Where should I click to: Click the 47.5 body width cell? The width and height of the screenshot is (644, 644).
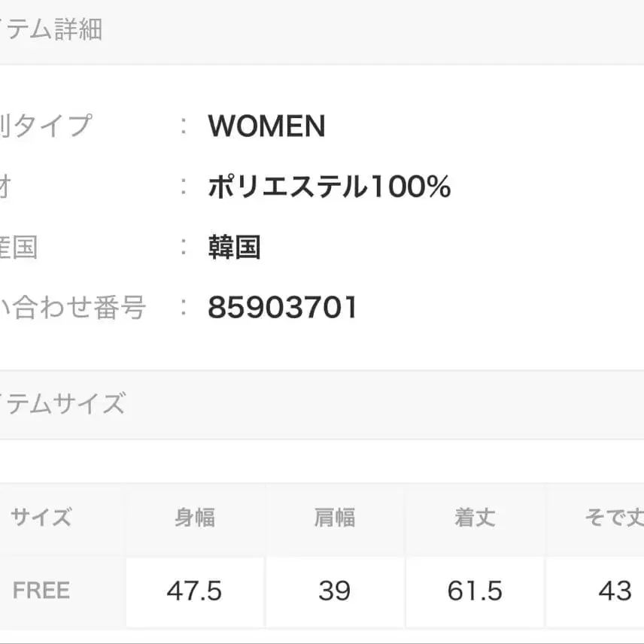(195, 591)
